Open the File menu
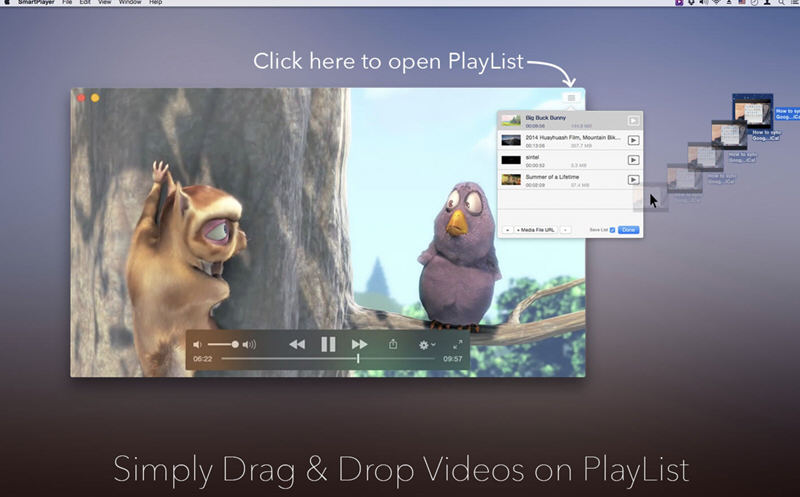This screenshot has width=800, height=497. pos(67,2)
